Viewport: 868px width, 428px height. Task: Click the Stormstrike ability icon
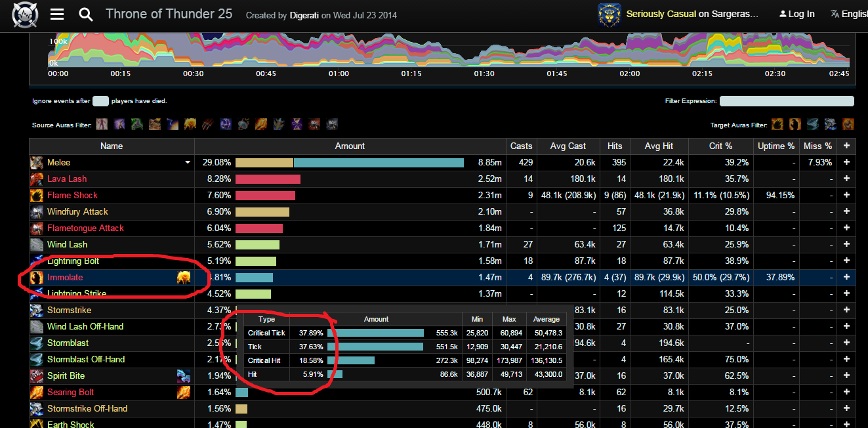click(37, 310)
